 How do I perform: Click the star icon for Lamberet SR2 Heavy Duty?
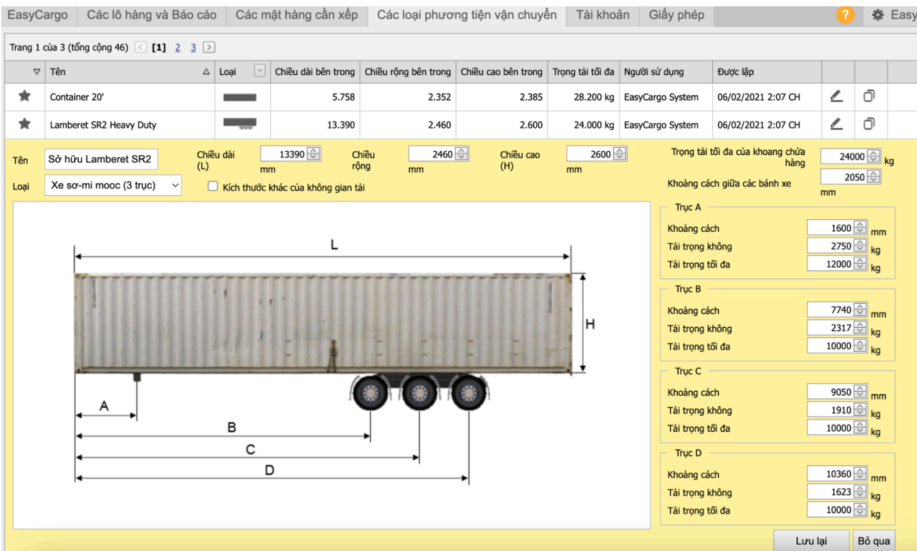click(24, 125)
